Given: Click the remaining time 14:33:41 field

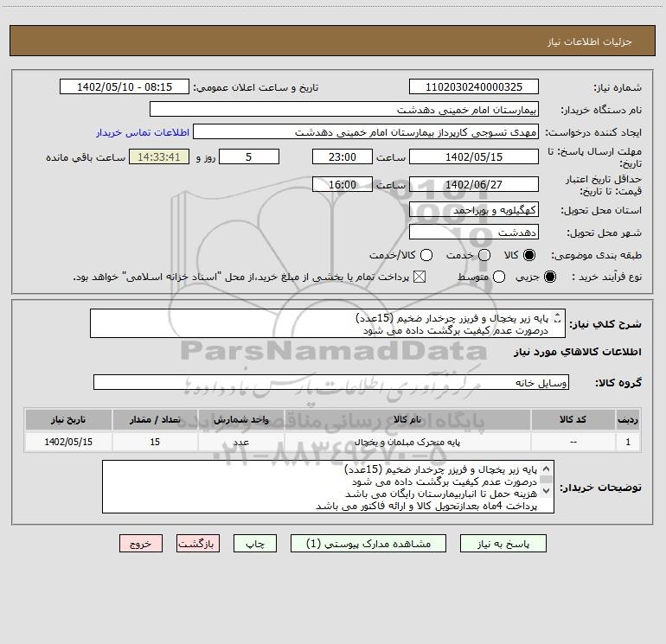Looking at the screenshot, I should click(159, 156).
